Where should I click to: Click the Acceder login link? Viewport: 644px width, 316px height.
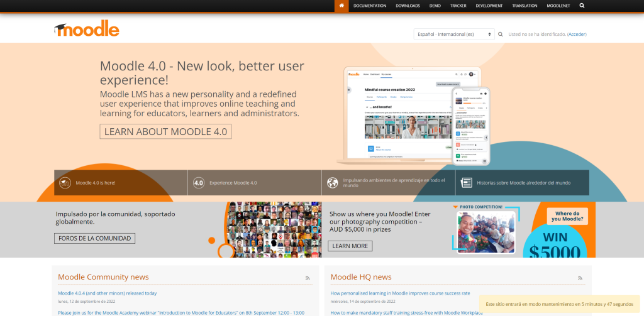click(x=577, y=34)
